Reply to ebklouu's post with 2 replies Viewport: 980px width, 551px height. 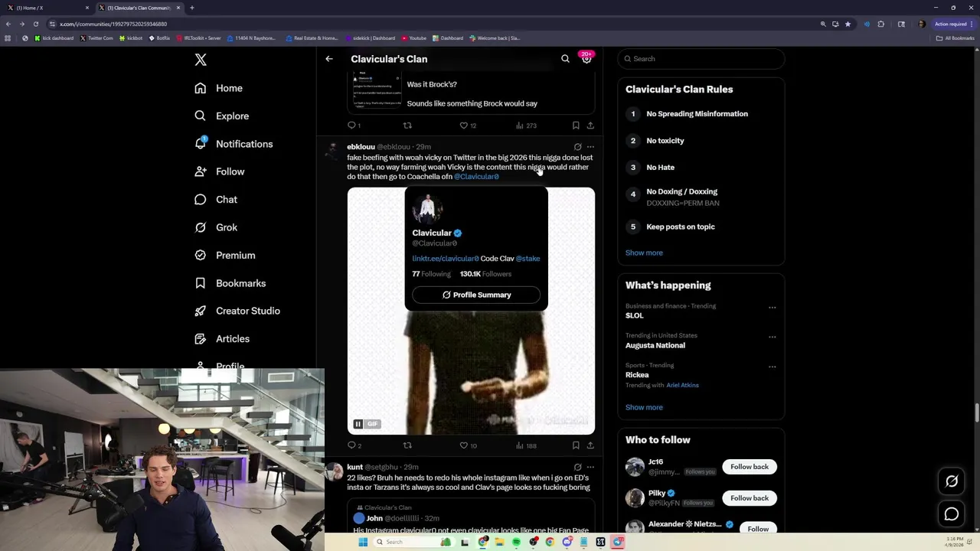354,445
